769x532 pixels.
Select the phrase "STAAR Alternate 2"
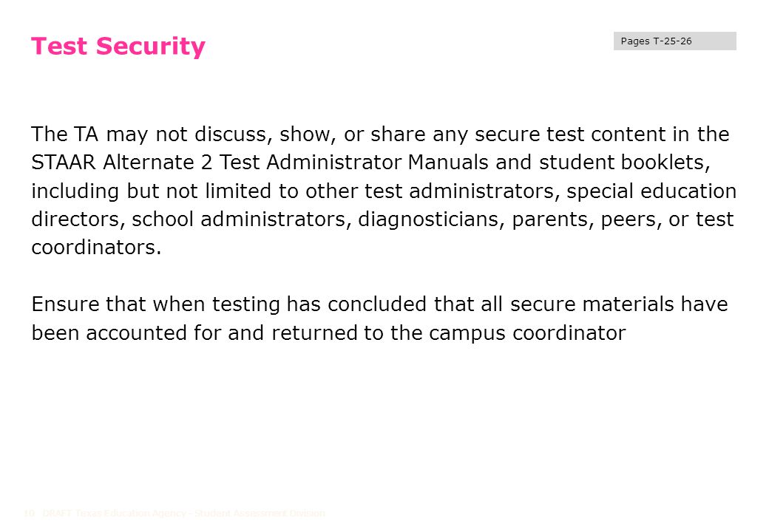121,162
